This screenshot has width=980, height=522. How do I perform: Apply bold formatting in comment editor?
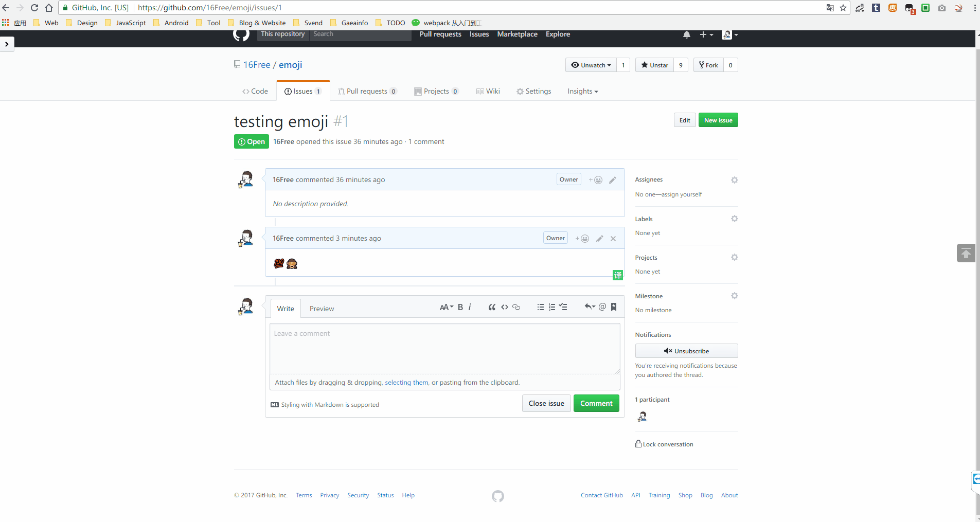[x=460, y=307]
